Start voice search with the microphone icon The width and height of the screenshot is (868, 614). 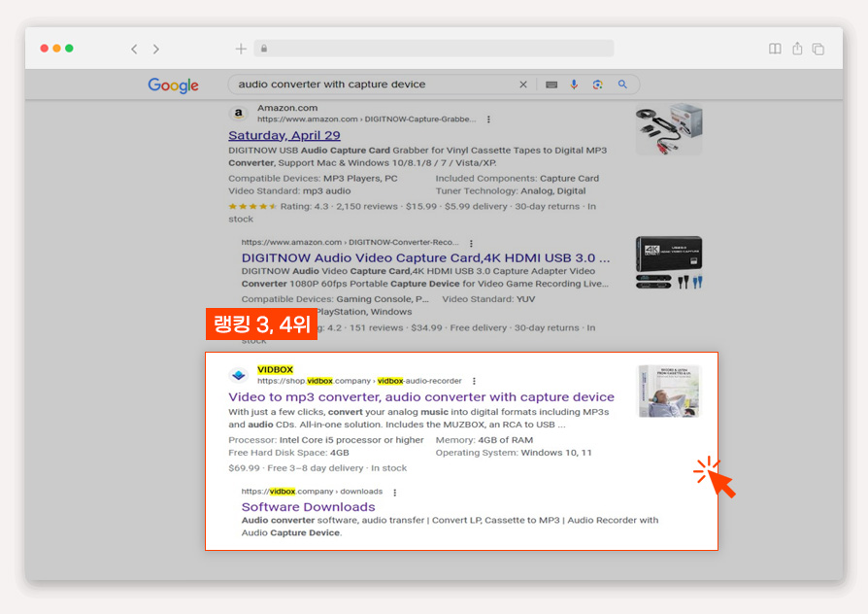coord(574,85)
